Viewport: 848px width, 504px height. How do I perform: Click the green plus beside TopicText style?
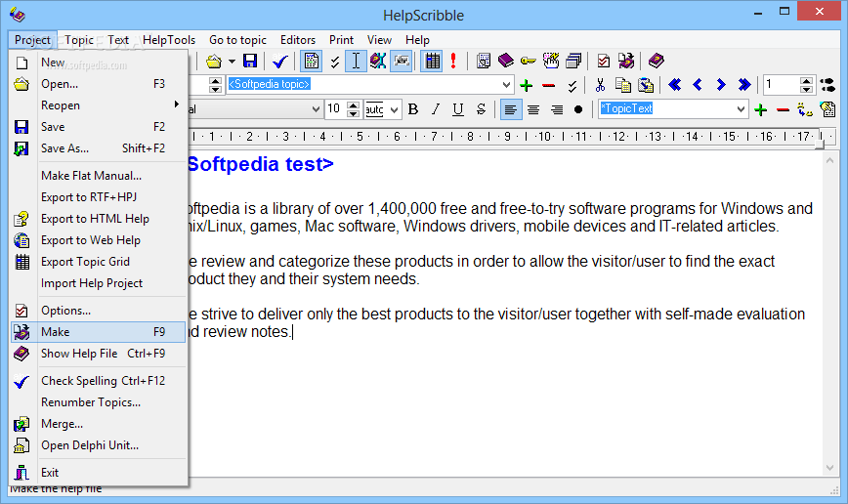760,110
